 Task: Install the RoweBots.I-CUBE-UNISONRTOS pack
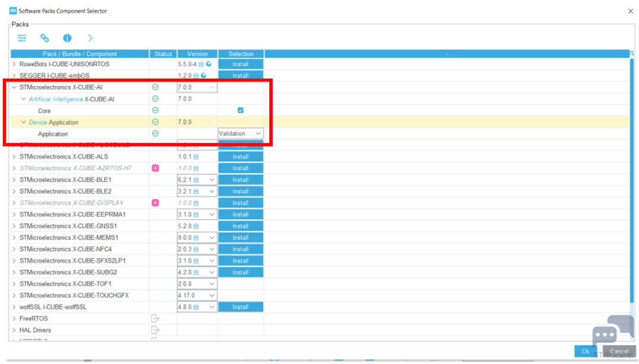[240, 64]
